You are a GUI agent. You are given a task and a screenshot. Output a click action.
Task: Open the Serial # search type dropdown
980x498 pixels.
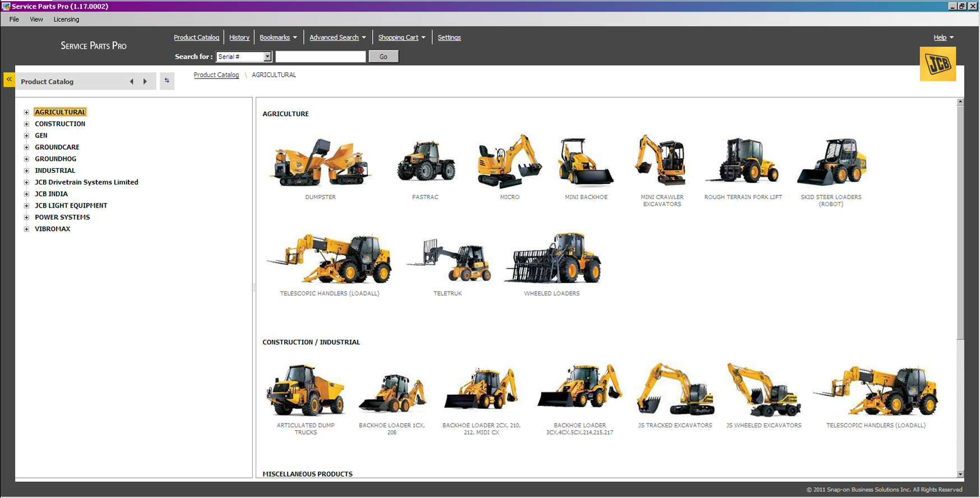pyautogui.click(x=267, y=57)
